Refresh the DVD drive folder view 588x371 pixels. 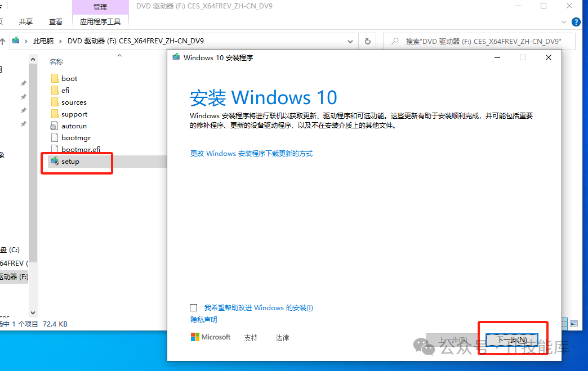[x=368, y=41]
